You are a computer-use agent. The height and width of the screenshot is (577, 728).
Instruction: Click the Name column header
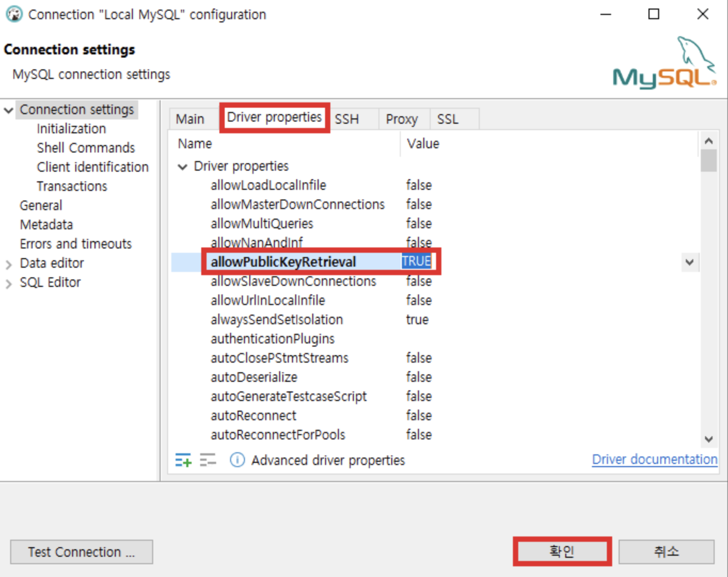point(195,143)
